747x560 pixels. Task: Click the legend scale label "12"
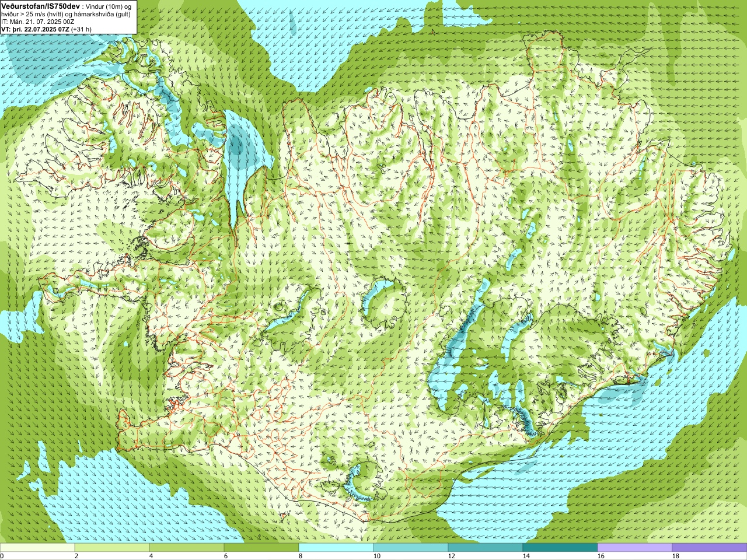click(451, 556)
